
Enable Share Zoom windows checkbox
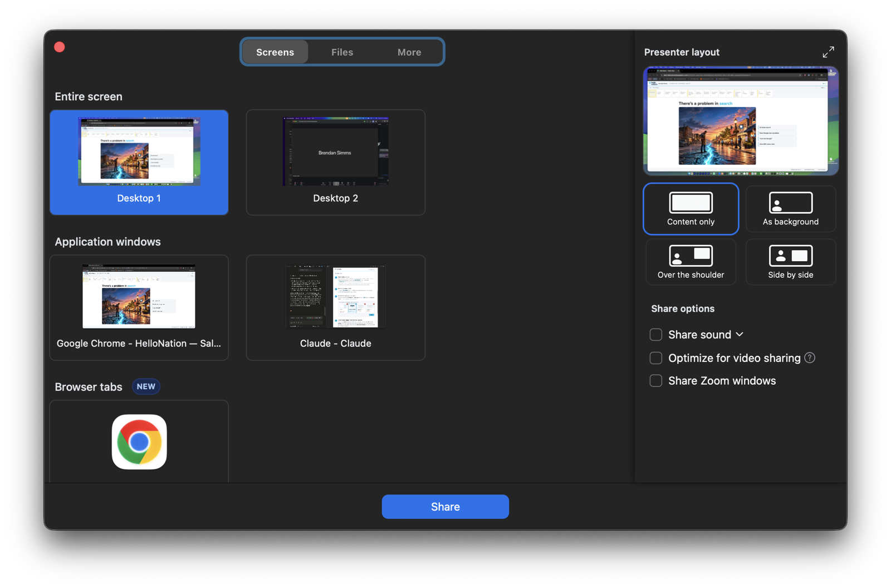pos(656,381)
